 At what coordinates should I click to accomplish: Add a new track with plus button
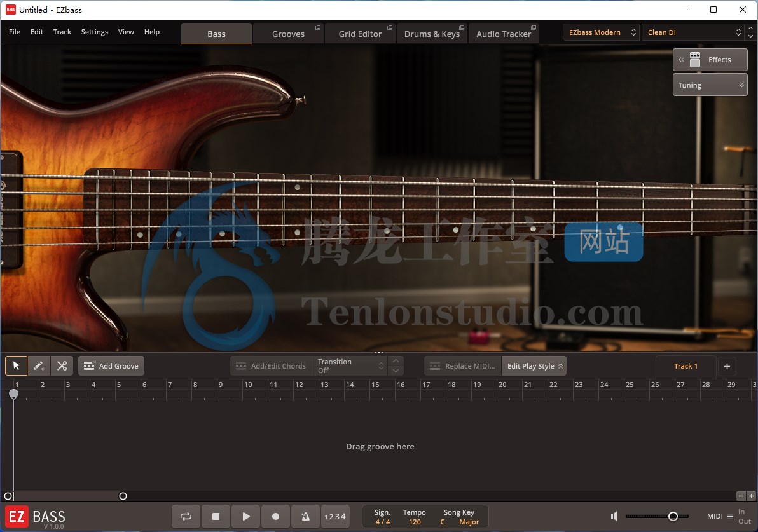click(x=727, y=365)
